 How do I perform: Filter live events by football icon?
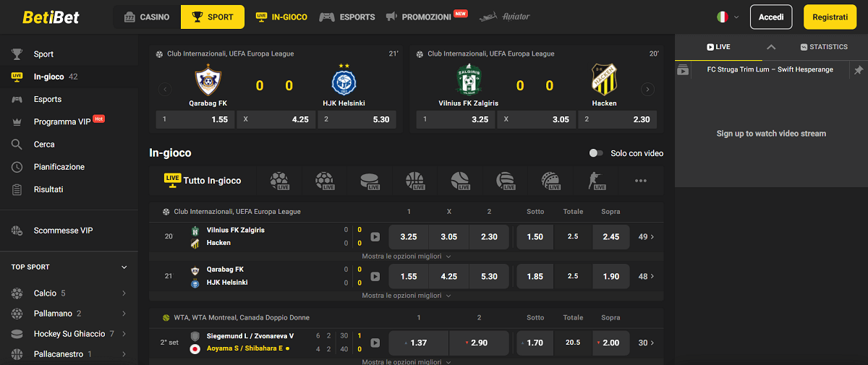pyautogui.click(x=279, y=181)
